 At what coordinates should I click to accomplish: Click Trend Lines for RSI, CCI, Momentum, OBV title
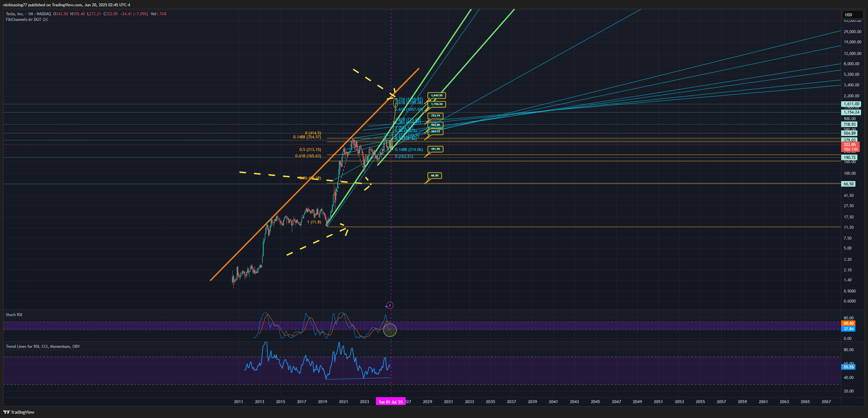43,346
